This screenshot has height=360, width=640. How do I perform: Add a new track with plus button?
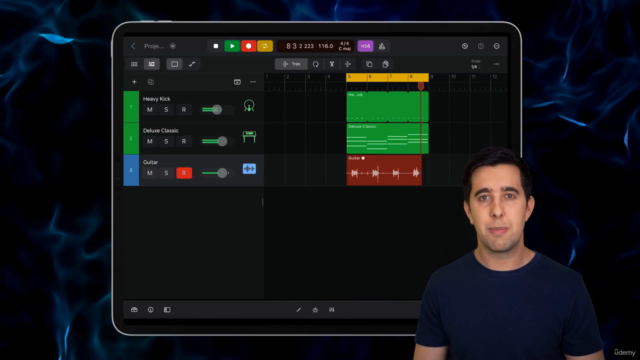pos(134,82)
